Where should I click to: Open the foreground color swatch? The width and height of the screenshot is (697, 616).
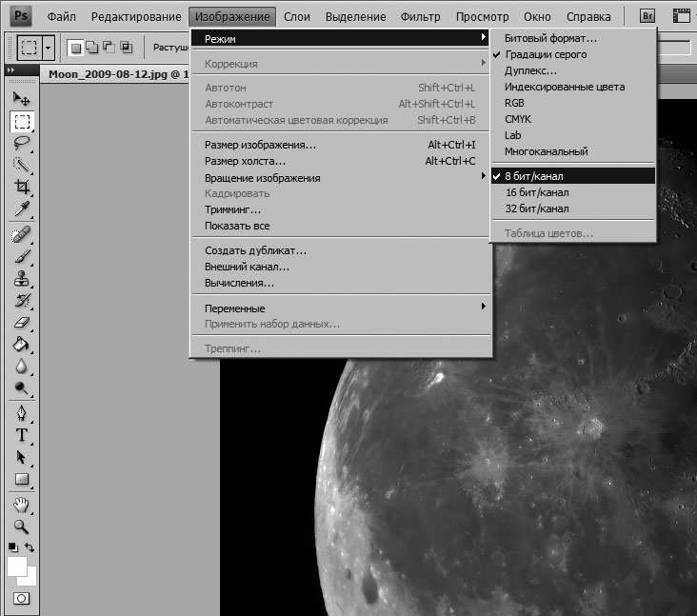tap(17, 566)
